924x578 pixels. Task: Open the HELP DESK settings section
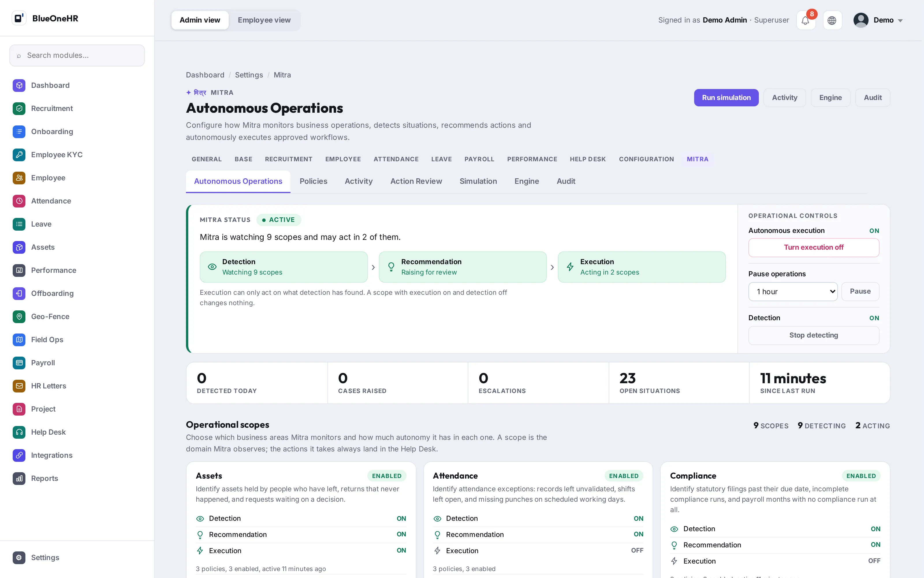click(588, 159)
